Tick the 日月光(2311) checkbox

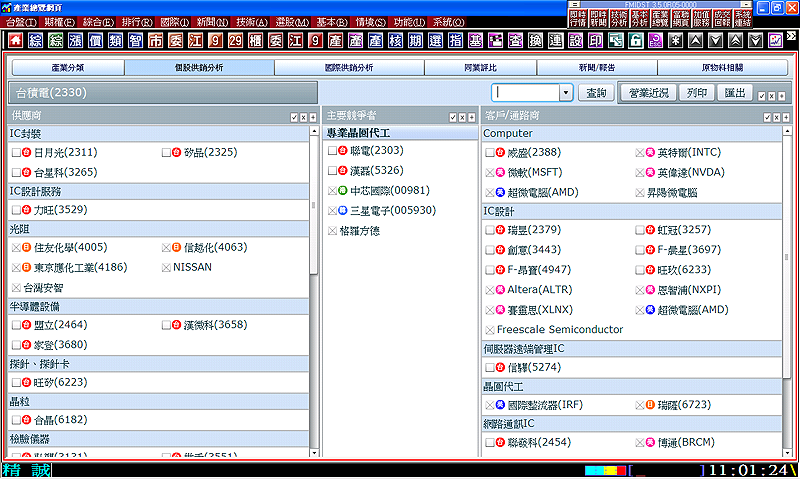pyautogui.click(x=16, y=153)
